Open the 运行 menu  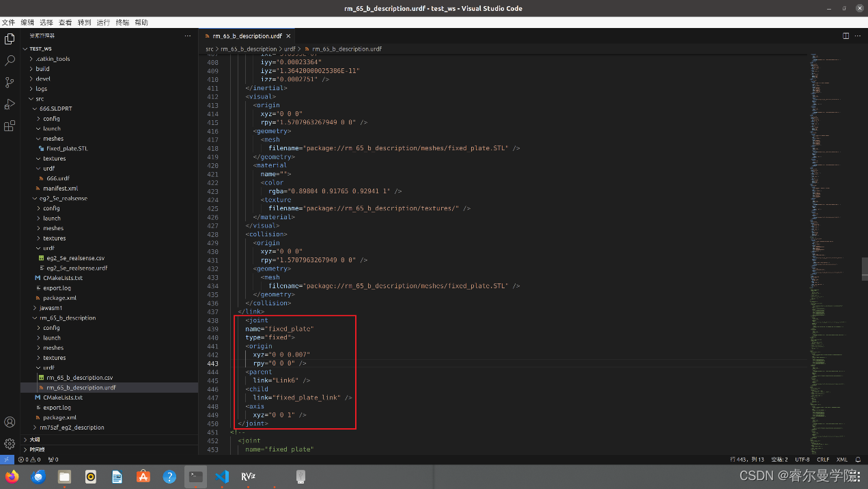click(103, 23)
